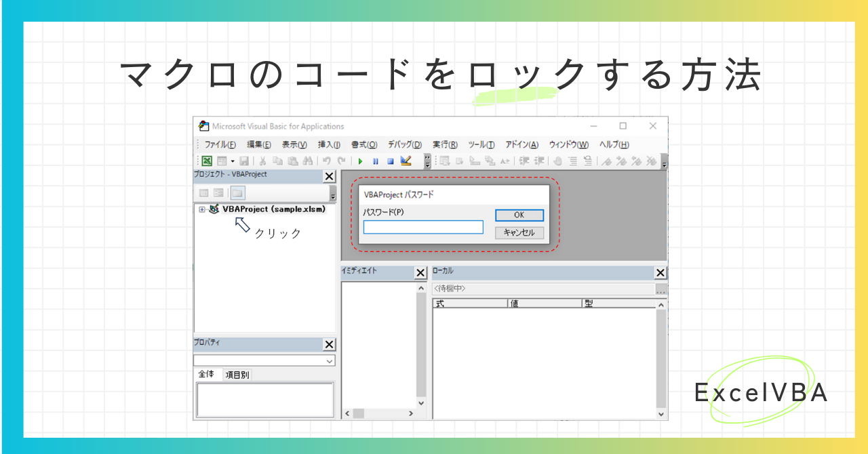
Task: Toggle breakpoint with the hand icon
Action: pyautogui.click(x=557, y=161)
